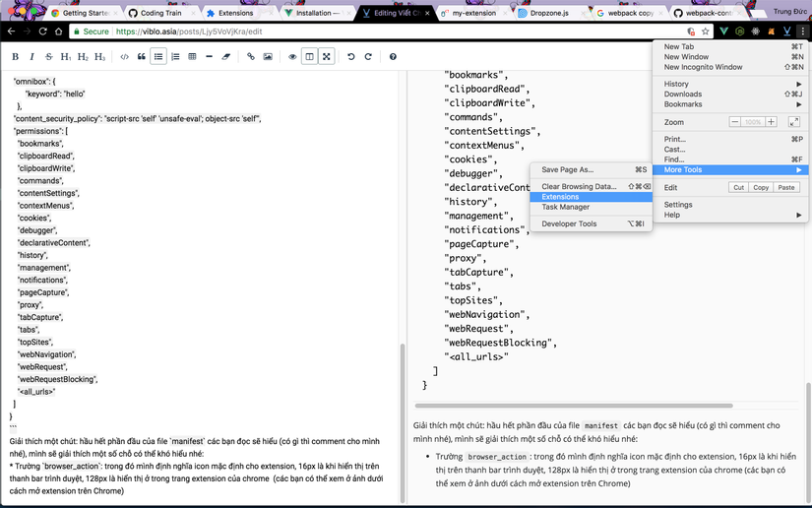Insert horizontal rule line
Image resolution: width=812 pixels, height=508 pixels.
pyautogui.click(x=210, y=57)
